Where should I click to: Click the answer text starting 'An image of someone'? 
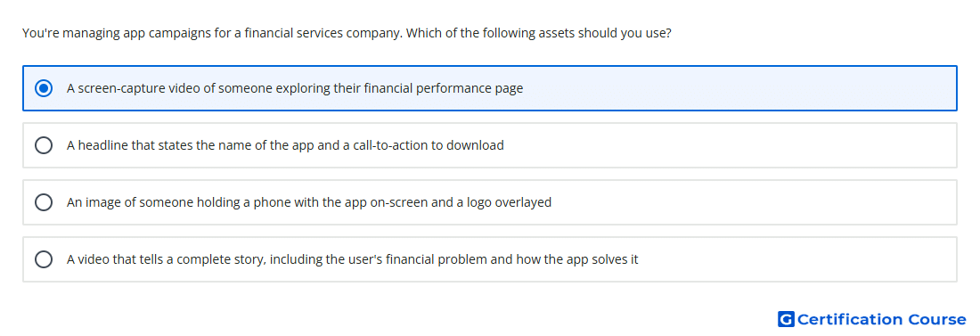point(309,202)
